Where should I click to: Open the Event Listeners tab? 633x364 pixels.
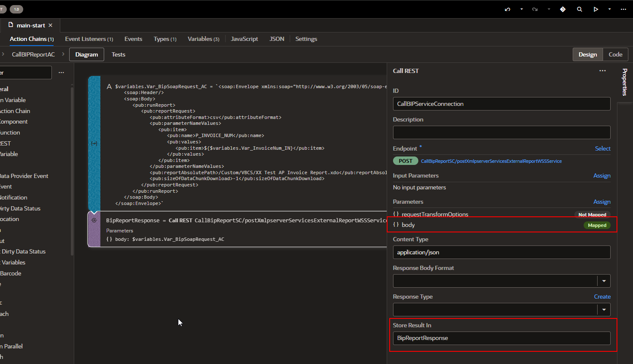(89, 39)
